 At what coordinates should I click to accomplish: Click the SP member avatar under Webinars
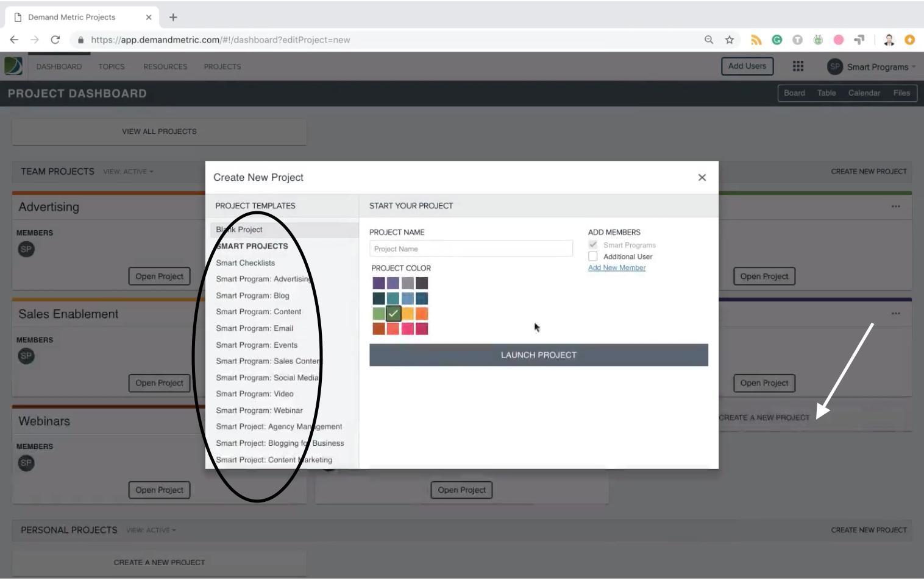[26, 463]
